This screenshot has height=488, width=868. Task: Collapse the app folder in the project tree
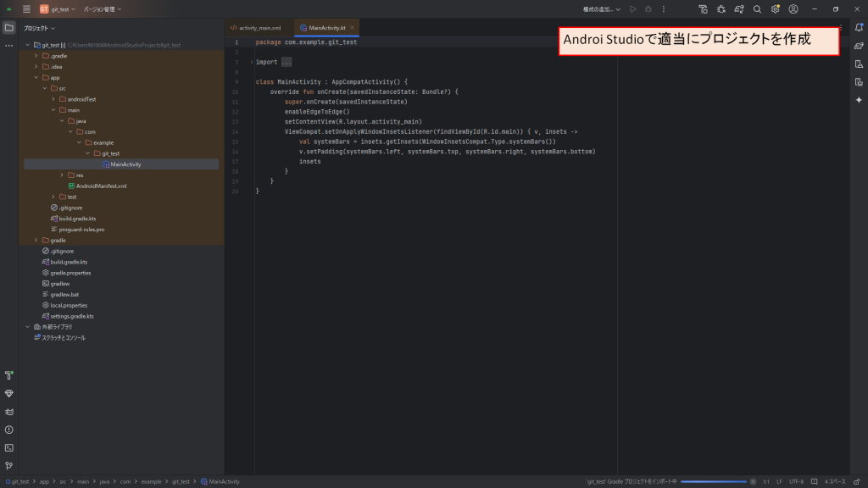[36, 76]
